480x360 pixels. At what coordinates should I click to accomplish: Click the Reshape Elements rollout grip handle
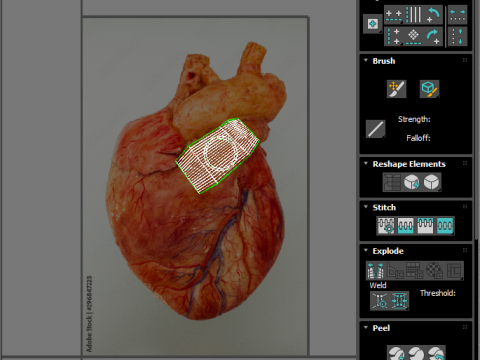465,163
